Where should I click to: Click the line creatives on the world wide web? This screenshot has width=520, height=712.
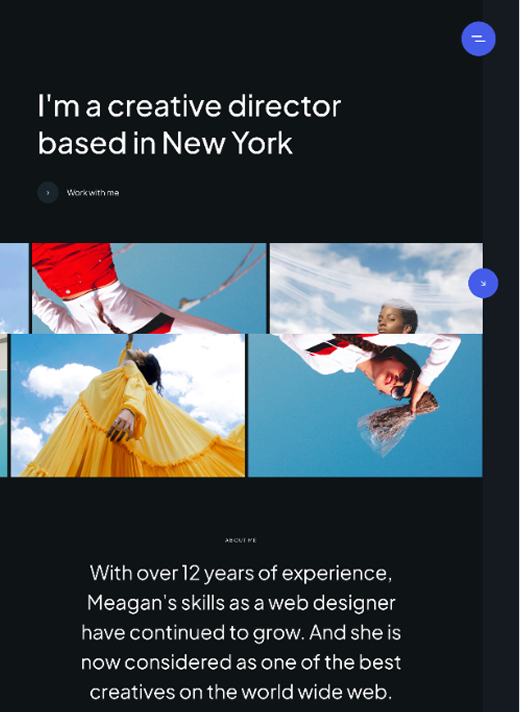tap(241, 692)
